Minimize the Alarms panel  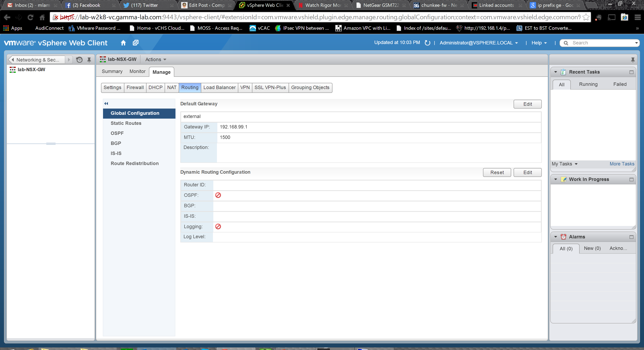click(x=631, y=237)
